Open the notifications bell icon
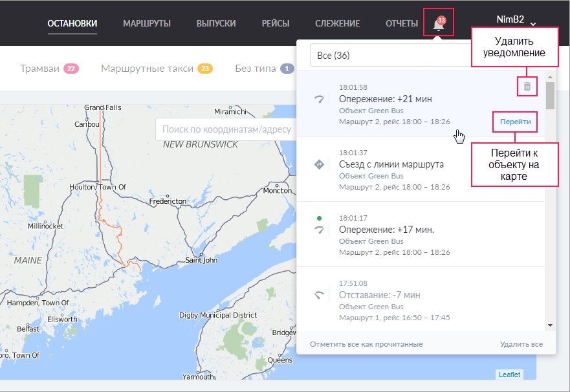570x392 pixels. point(439,24)
